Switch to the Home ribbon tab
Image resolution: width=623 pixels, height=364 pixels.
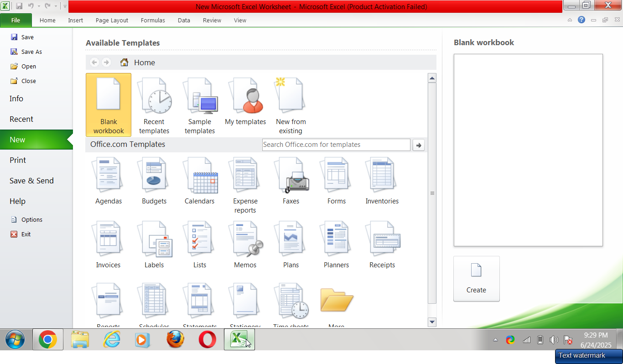(x=47, y=21)
